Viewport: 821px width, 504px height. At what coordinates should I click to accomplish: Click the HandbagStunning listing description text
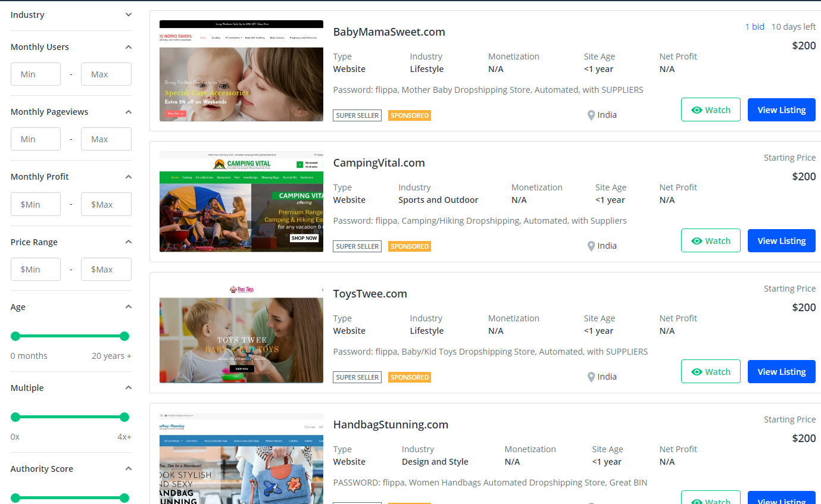(x=490, y=483)
